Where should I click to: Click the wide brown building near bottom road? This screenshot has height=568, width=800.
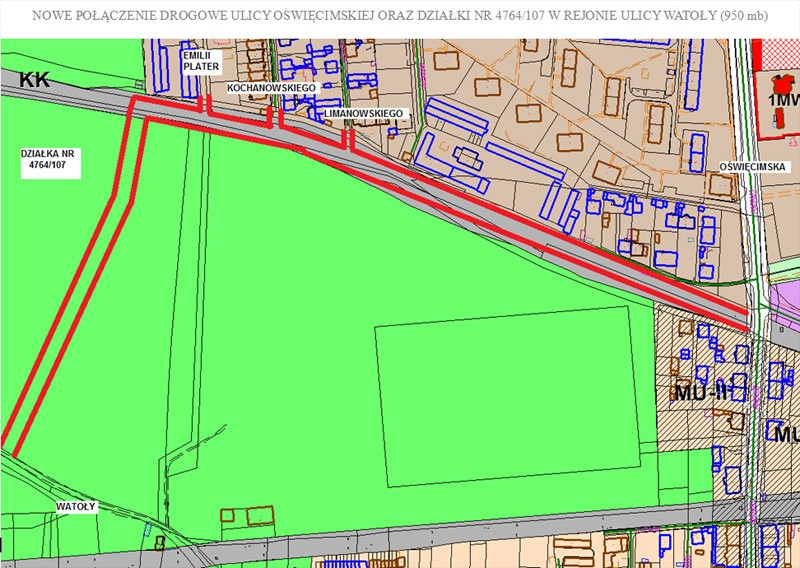pyautogui.click(x=259, y=516)
